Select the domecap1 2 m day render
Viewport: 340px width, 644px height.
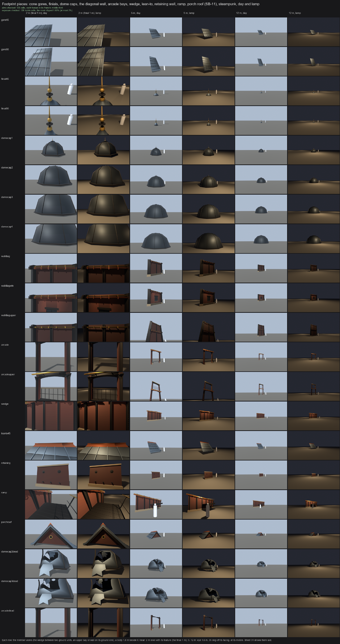tap(51, 150)
